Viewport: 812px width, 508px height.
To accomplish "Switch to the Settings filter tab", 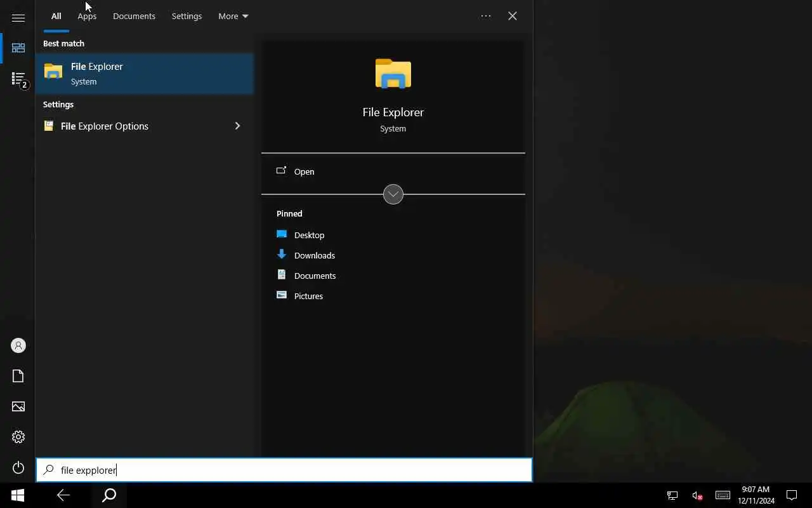I will 187,16.
